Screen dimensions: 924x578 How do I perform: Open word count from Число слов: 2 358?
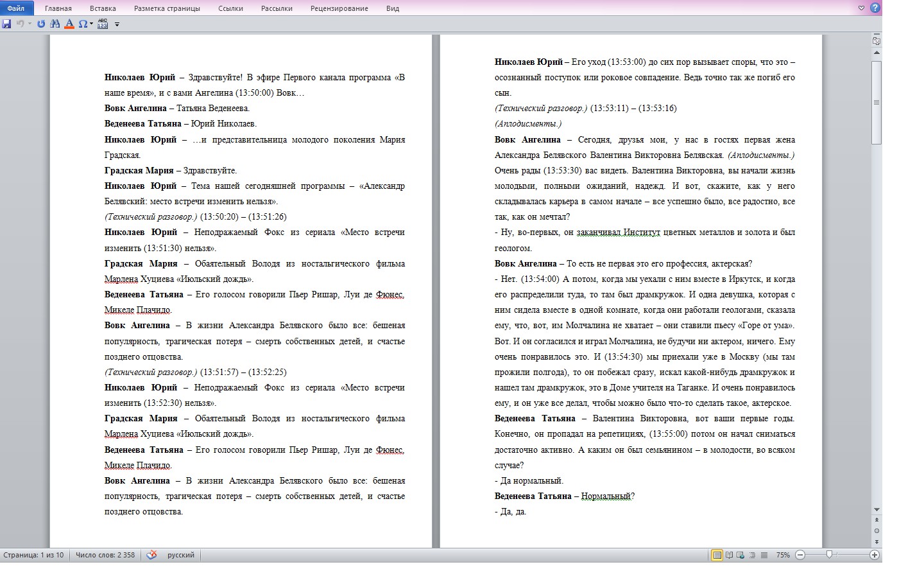pos(105,555)
